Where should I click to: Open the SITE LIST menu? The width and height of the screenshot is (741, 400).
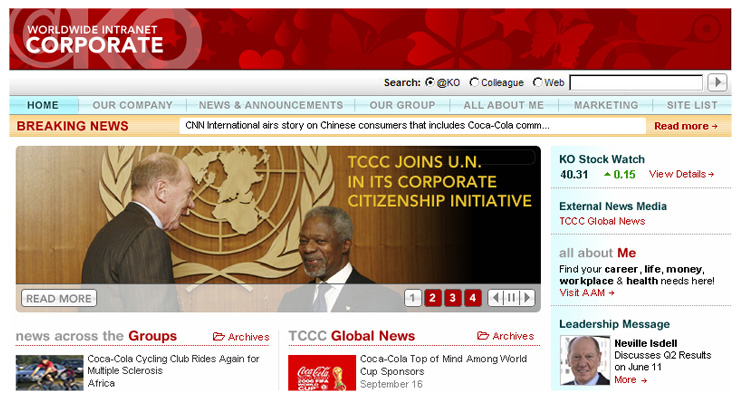692,105
